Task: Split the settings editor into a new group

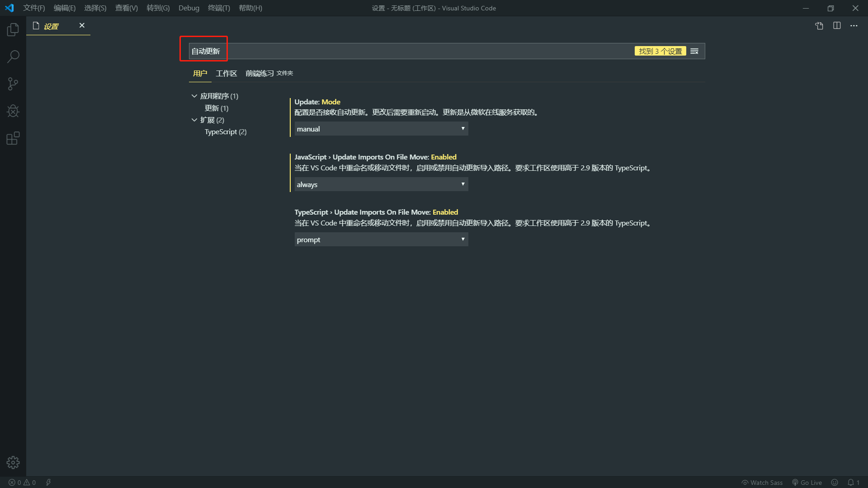Action: coord(837,26)
